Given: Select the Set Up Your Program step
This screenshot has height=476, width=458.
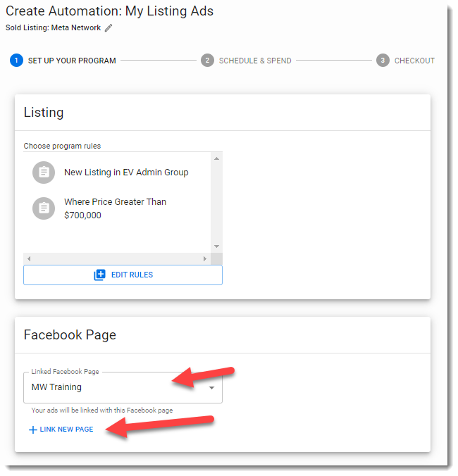Looking at the screenshot, I should click(72, 61).
